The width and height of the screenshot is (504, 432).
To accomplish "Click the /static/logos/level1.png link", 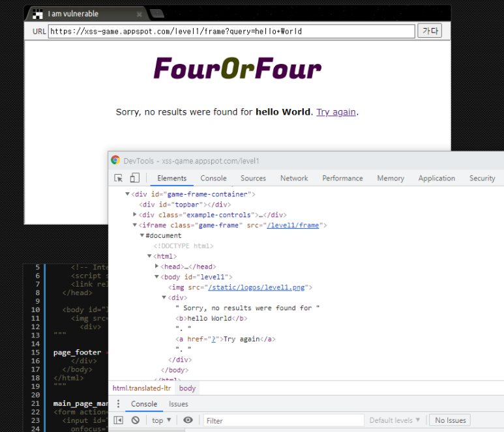I will point(256,287).
